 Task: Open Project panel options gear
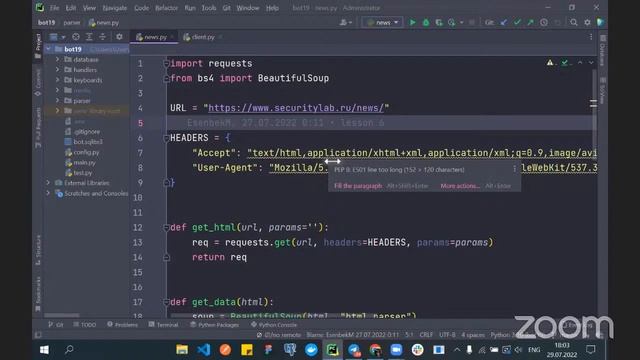point(119,37)
